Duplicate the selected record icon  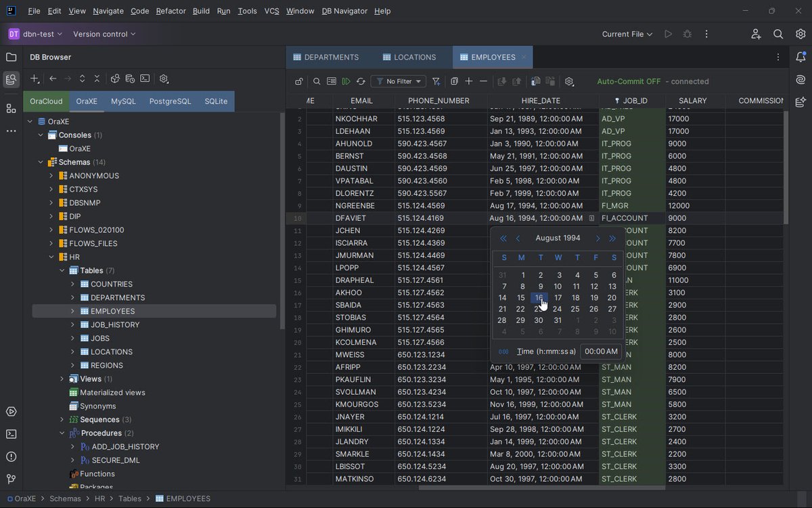coord(454,81)
